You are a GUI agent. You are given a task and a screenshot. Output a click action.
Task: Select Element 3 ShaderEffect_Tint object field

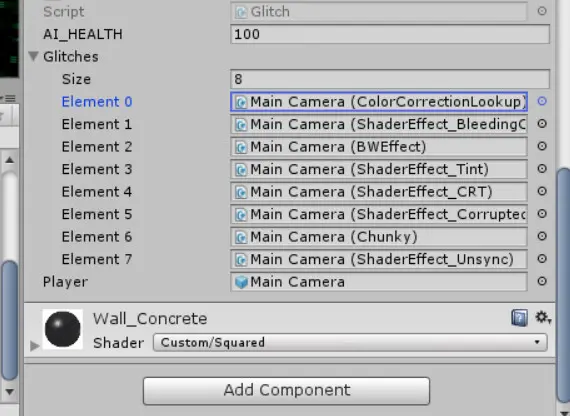pyautogui.click(x=379, y=169)
